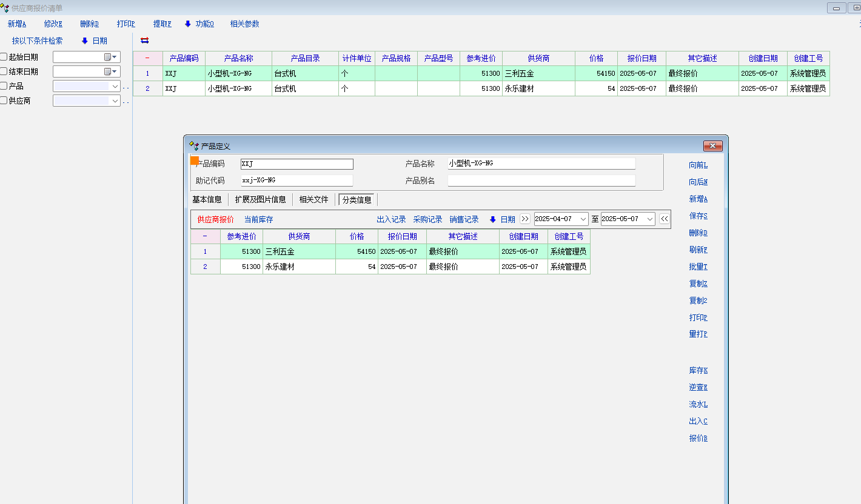The height and width of the screenshot is (504, 861).
Task: Click the orange square marker in 产品定义 dialog
Action: coord(195,161)
